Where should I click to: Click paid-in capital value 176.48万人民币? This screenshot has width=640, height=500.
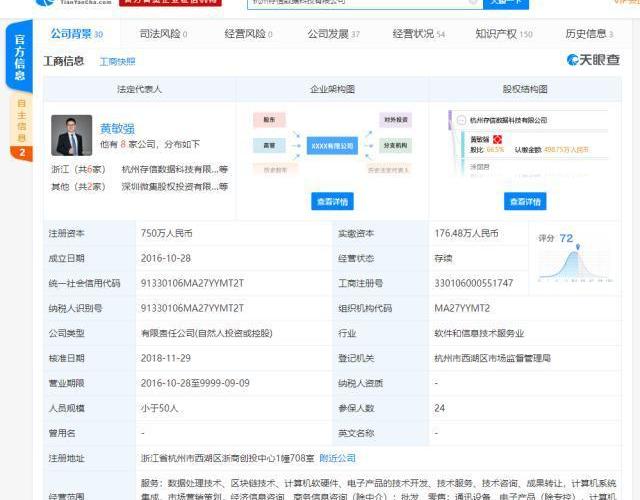point(466,233)
